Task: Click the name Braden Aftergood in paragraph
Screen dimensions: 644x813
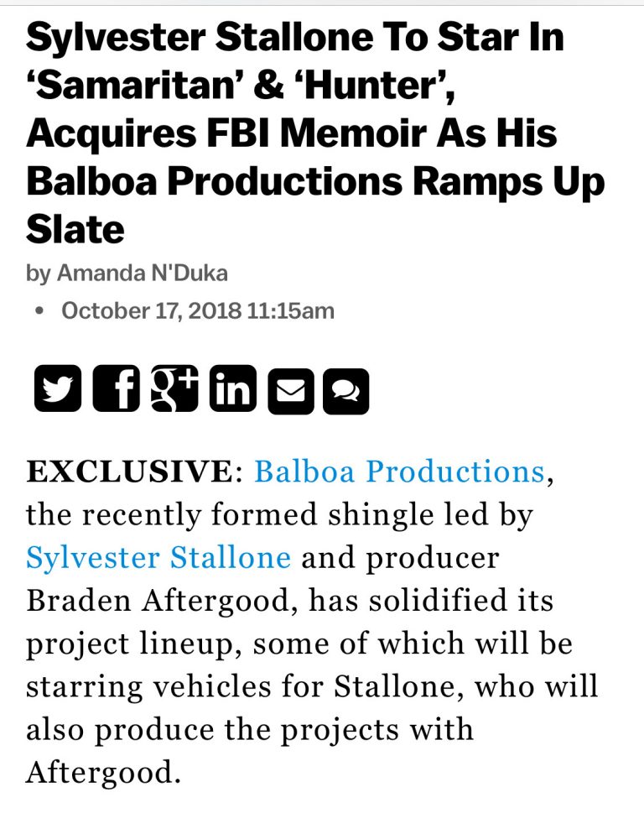Action: 162,601
